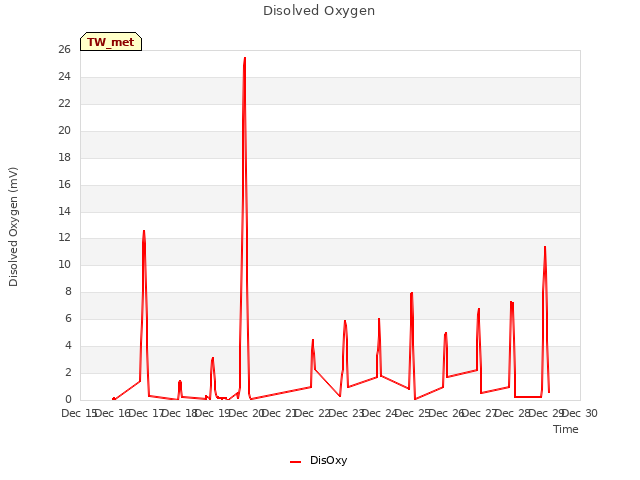Select the Disolved Oxygen chart title
Screen dimensions: 640x480
(319, 11)
